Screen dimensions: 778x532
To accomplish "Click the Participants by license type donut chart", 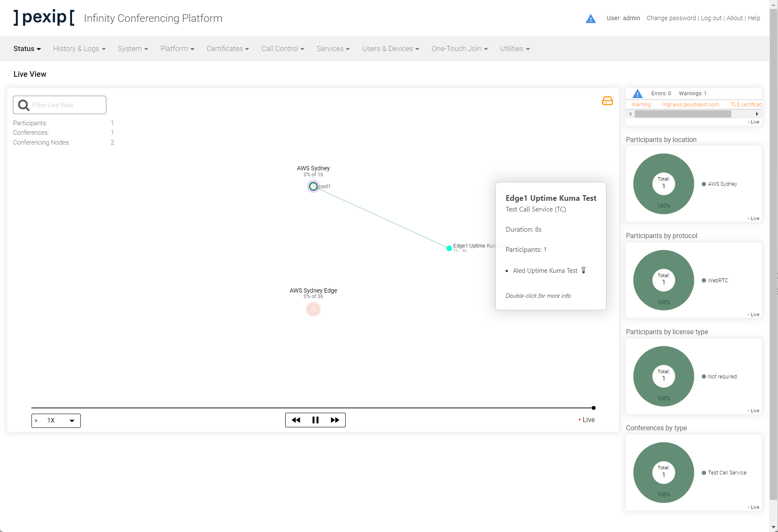I will click(663, 376).
